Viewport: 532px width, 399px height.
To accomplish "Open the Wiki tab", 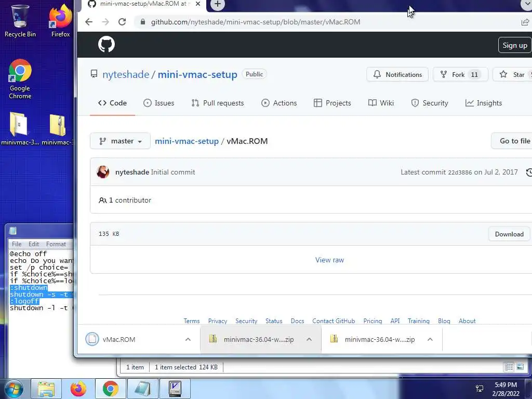I will tap(381, 103).
